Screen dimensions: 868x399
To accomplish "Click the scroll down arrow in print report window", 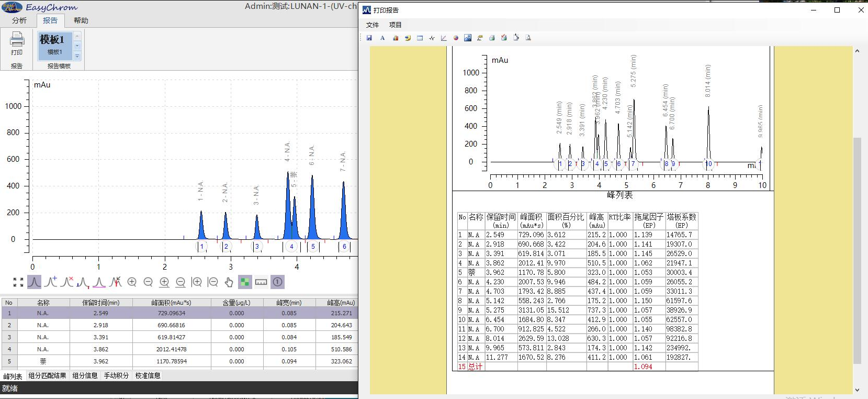I will click(857, 390).
